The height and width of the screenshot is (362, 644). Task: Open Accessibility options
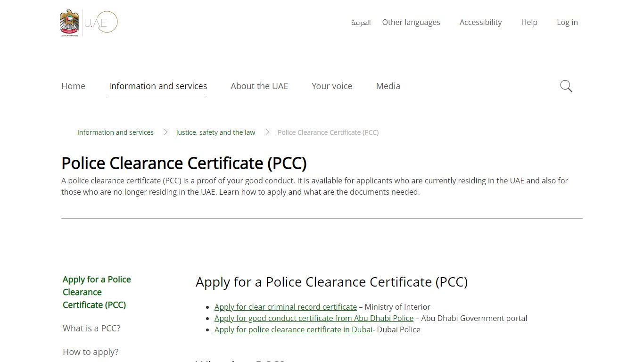pyautogui.click(x=480, y=22)
